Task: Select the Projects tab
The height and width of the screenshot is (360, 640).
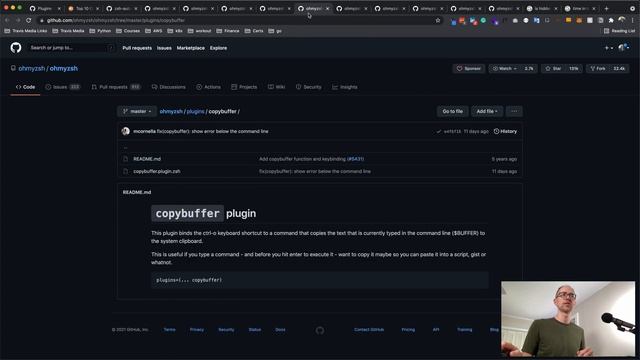Action: pyautogui.click(x=244, y=87)
